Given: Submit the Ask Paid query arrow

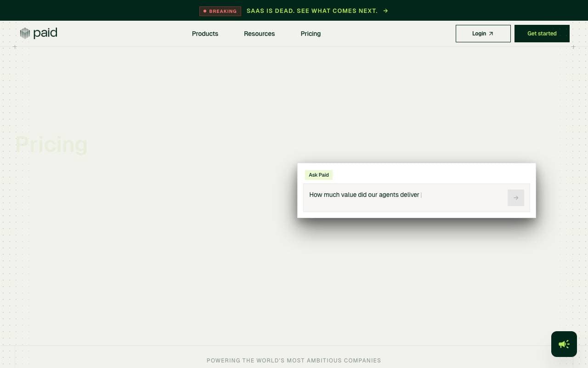Looking at the screenshot, I should 516,198.
